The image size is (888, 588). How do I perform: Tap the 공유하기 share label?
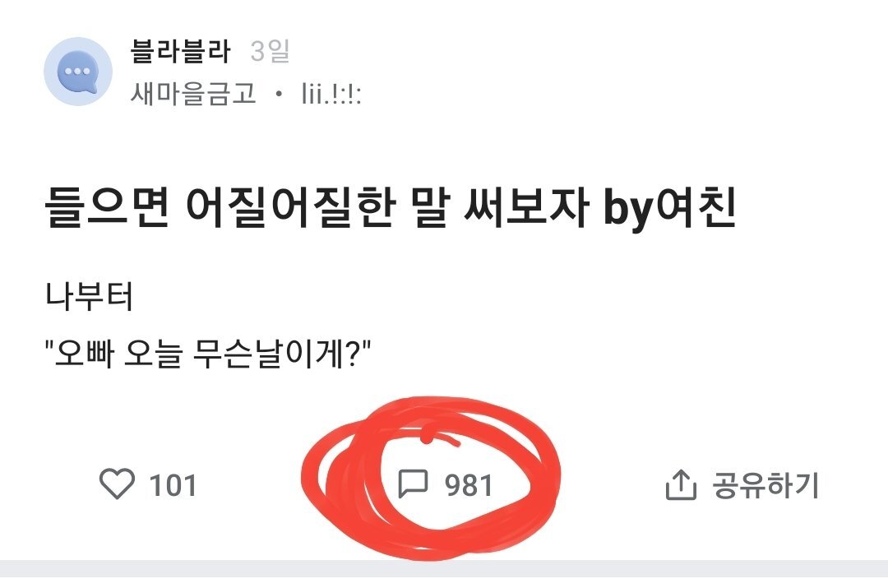(x=765, y=485)
